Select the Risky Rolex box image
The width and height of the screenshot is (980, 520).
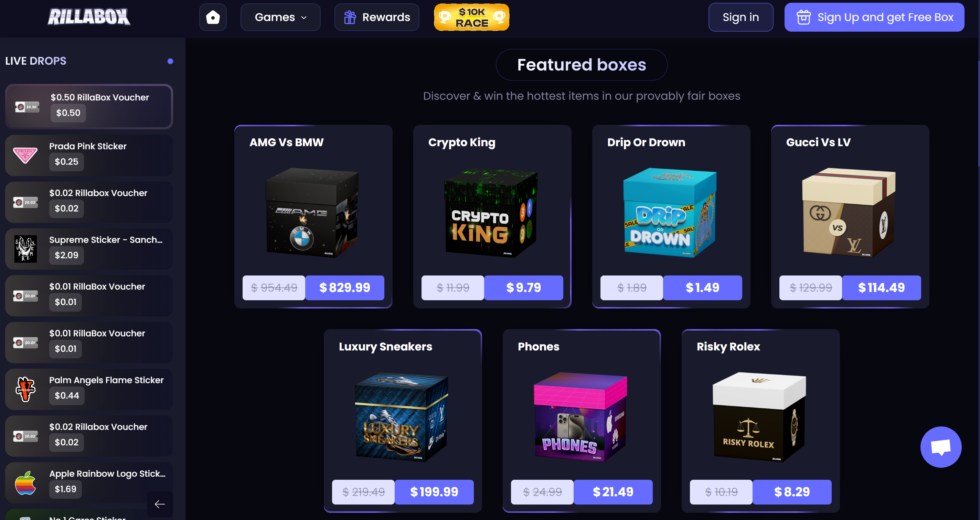[x=759, y=417]
